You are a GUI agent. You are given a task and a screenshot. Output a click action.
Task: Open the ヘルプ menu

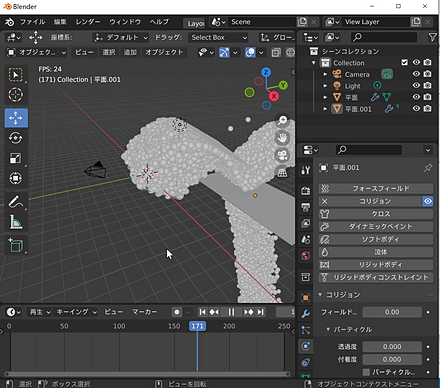click(x=159, y=22)
